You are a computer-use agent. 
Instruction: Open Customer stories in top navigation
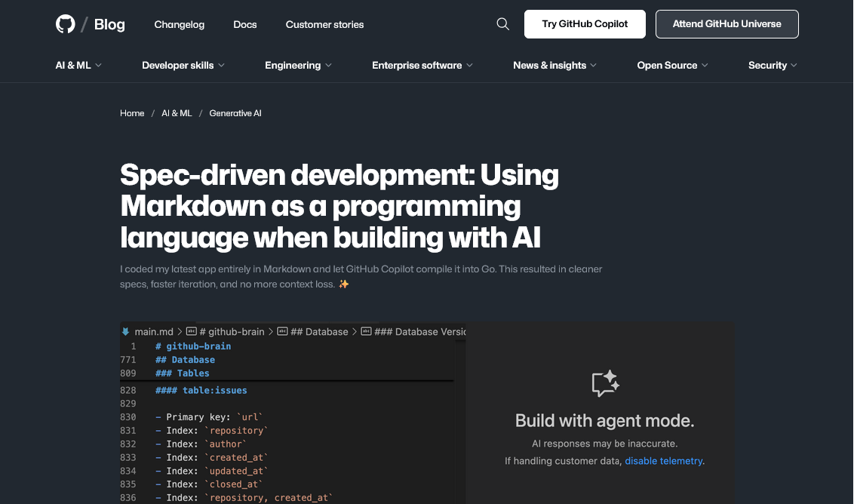(324, 25)
